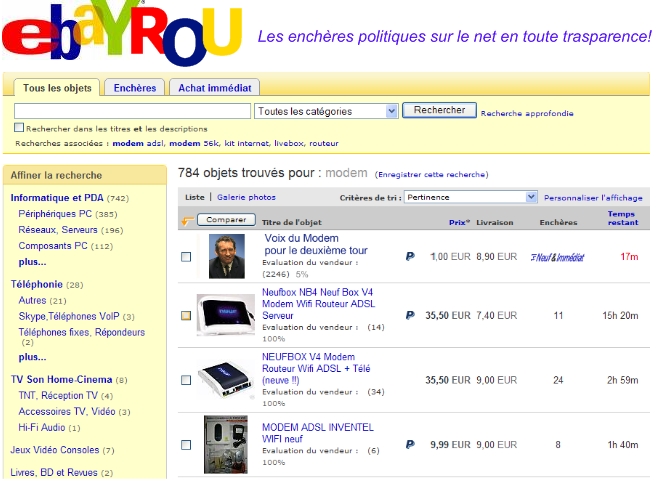Click PayPal icon on Neufbox NB4 row
This screenshot has width=662, height=496.
click(x=410, y=315)
